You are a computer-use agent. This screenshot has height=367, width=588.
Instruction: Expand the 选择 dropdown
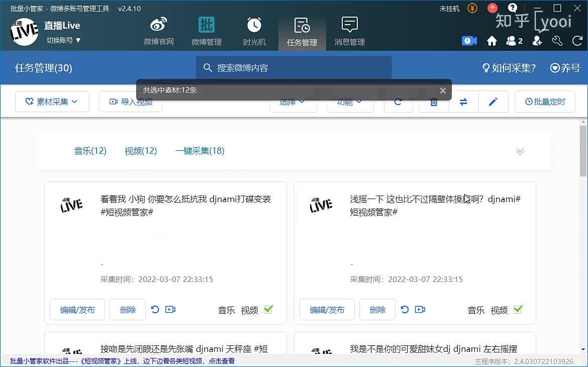[x=293, y=102]
